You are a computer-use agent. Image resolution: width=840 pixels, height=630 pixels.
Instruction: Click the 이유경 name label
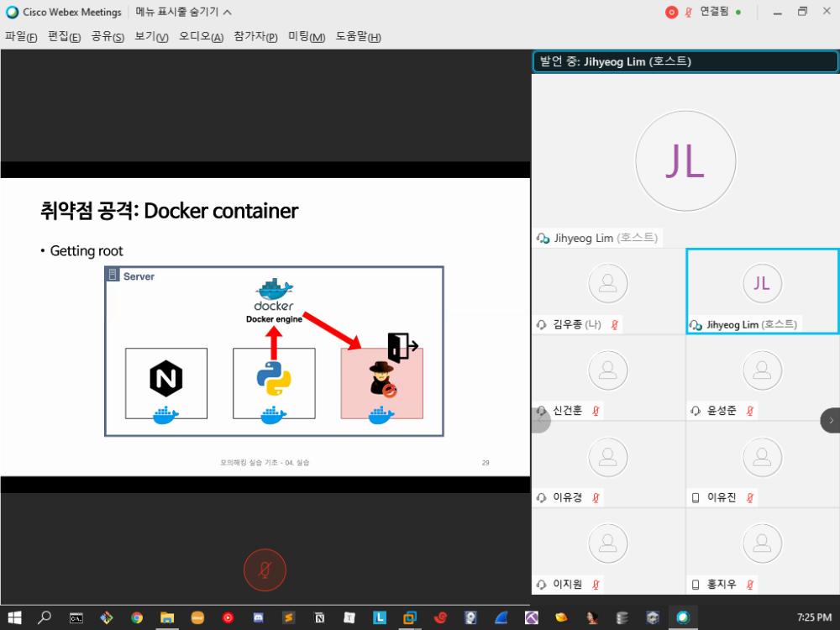point(567,497)
